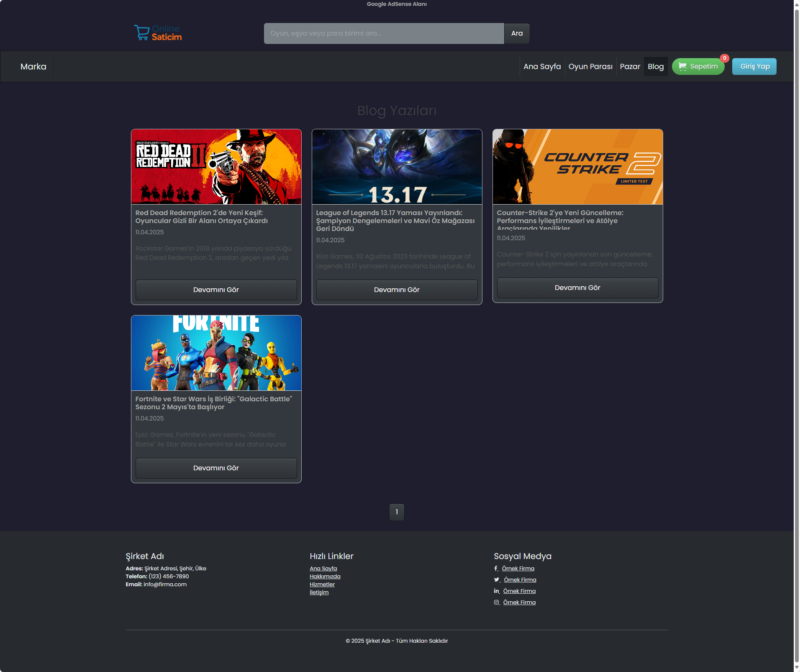Image resolution: width=800 pixels, height=672 pixels.
Task: Open the Marka brand link
Action: 33,67
